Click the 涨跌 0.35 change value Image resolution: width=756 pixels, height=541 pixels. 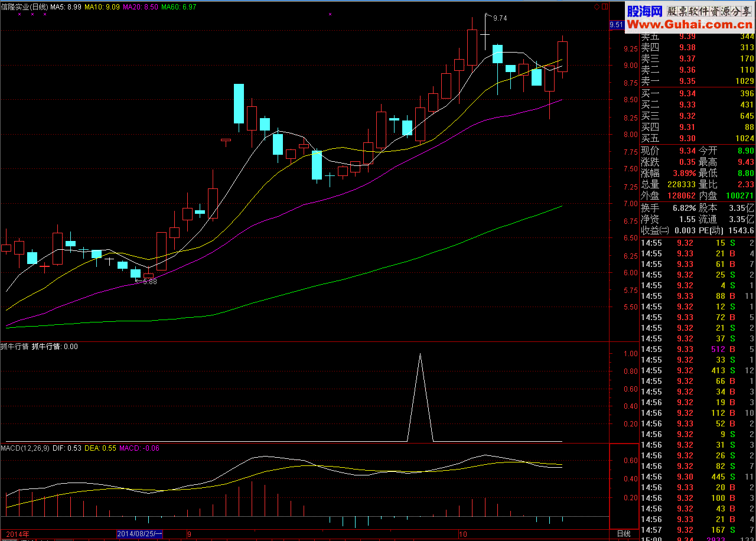pyautogui.click(x=687, y=162)
